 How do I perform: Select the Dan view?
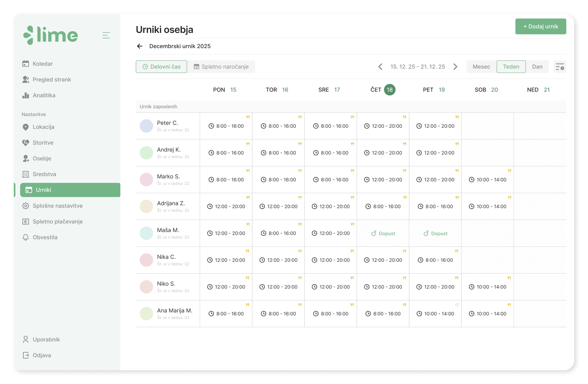click(x=537, y=67)
